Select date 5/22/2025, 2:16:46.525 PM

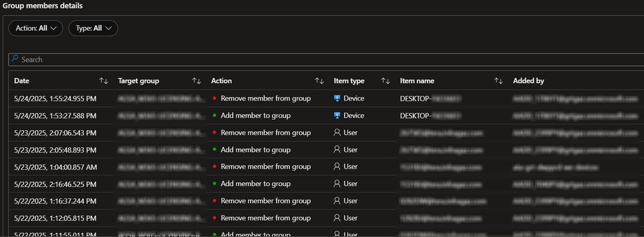point(55,184)
